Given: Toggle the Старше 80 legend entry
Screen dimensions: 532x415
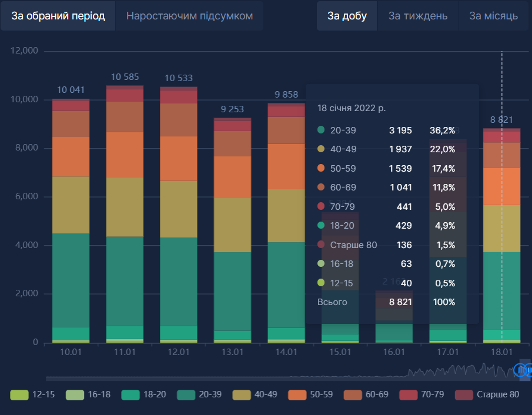Looking at the screenshot, I should click(x=464, y=394).
